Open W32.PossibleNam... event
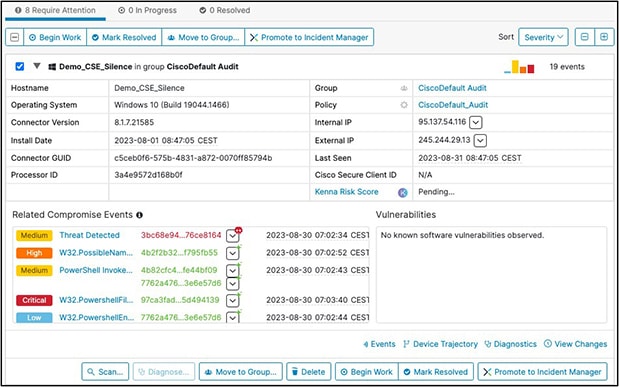Screen dimensions: 619x387 tap(96, 253)
